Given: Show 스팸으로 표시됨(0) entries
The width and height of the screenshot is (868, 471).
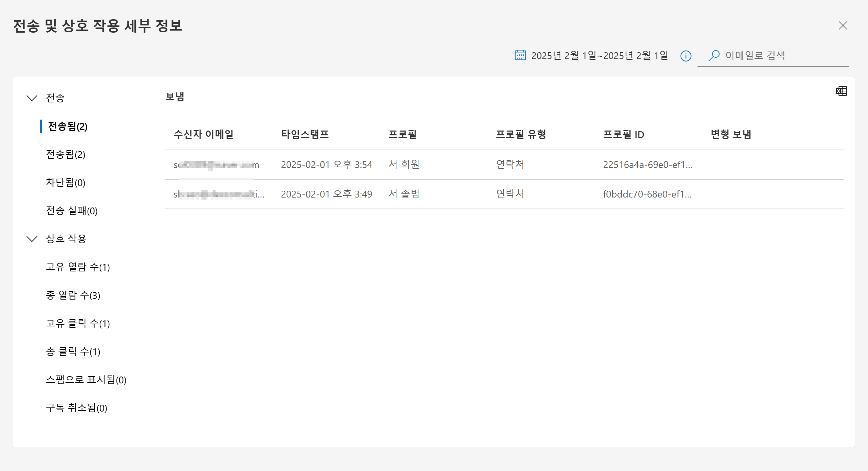Looking at the screenshot, I should click(x=86, y=380).
